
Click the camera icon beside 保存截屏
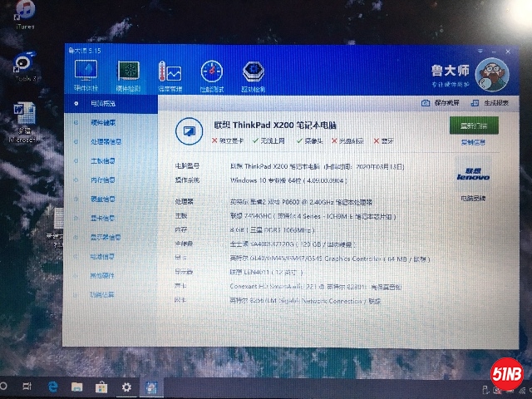click(426, 103)
